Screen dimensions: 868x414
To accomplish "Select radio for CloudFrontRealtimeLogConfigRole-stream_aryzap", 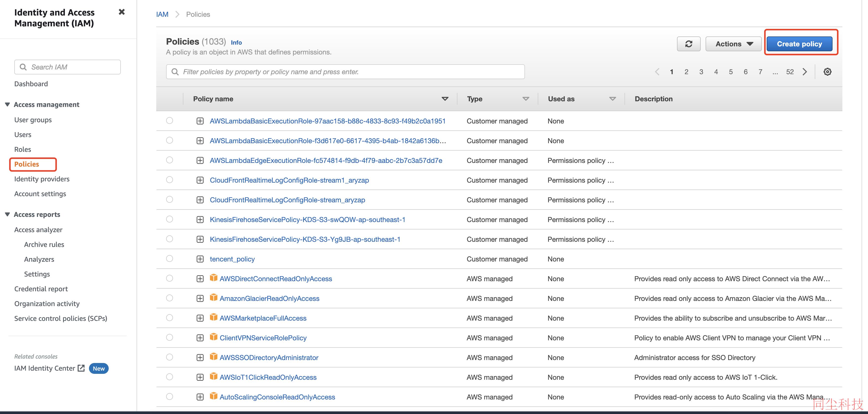I will click(x=170, y=199).
